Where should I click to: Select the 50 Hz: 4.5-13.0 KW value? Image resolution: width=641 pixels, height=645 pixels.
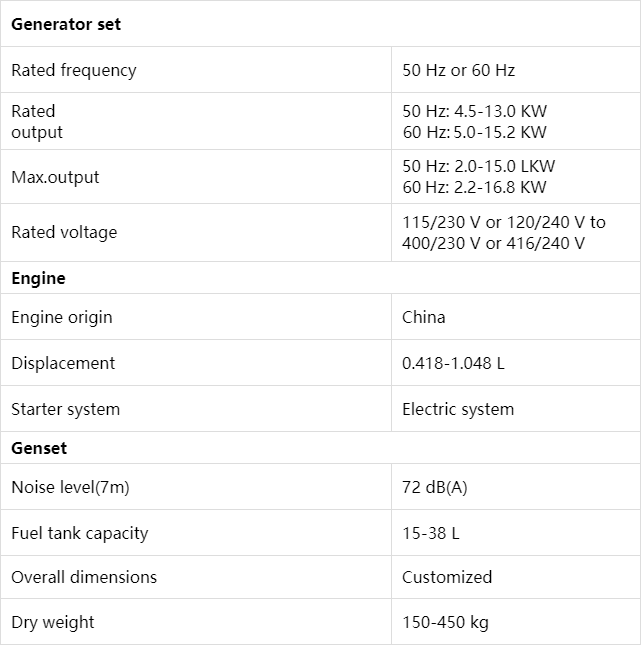pos(474,111)
